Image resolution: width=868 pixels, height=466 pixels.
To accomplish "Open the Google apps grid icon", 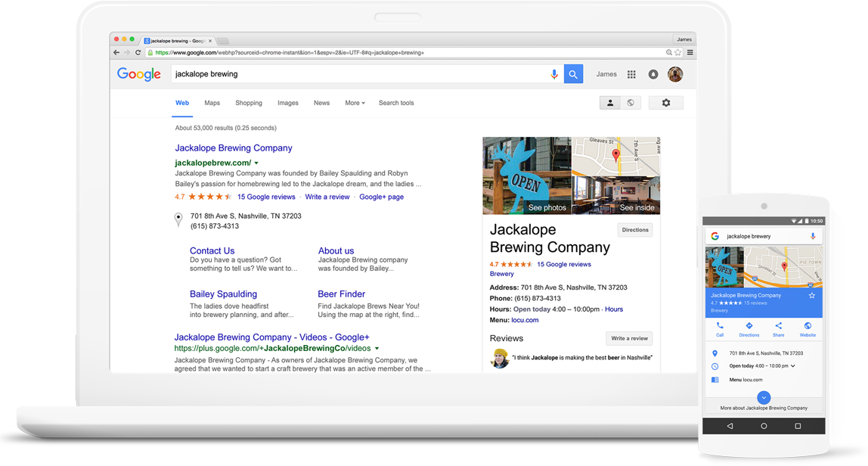I will 632,74.
